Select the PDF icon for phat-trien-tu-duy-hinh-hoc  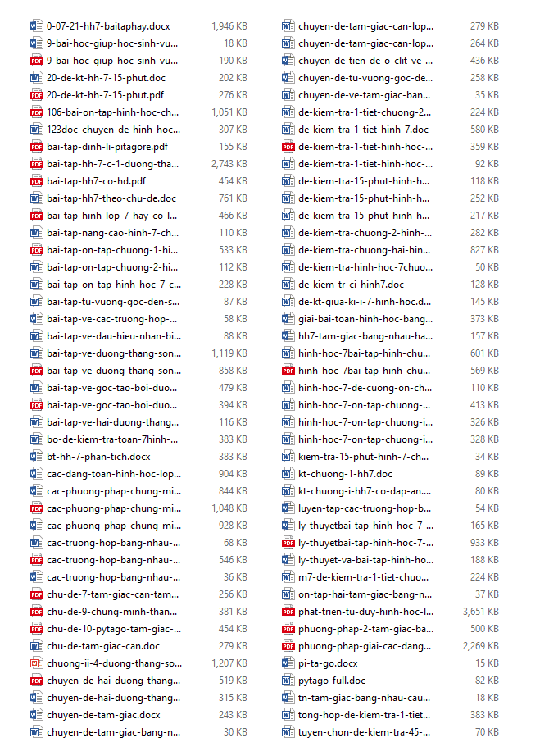(288, 612)
